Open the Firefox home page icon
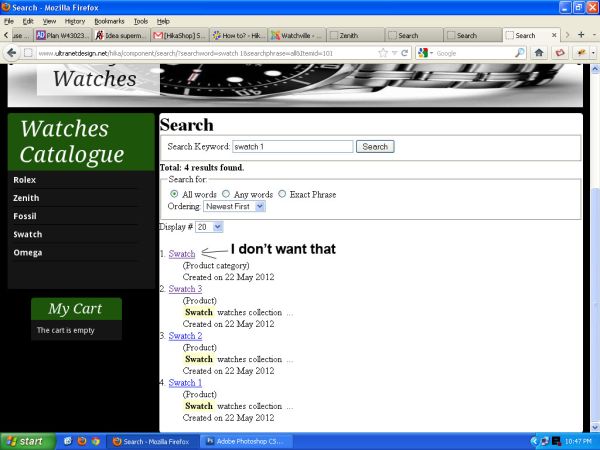Image resolution: width=600 pixels, height=450 pixels. tap(539, 53)
